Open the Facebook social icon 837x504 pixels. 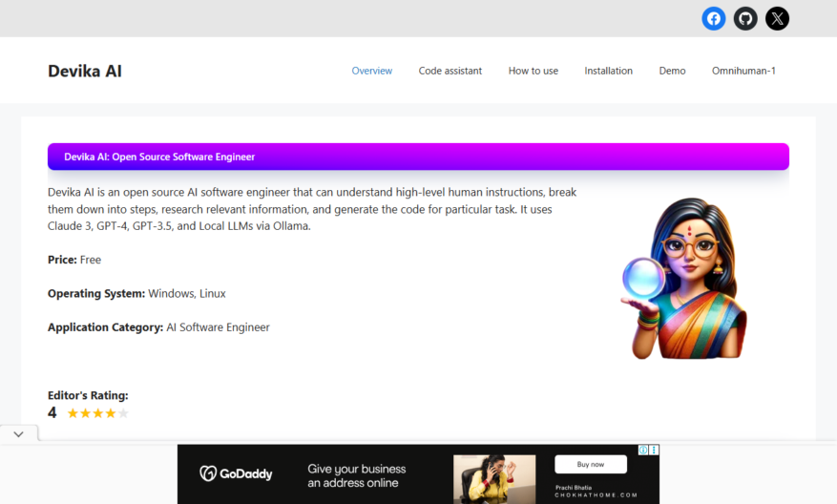tap(713, 19)
